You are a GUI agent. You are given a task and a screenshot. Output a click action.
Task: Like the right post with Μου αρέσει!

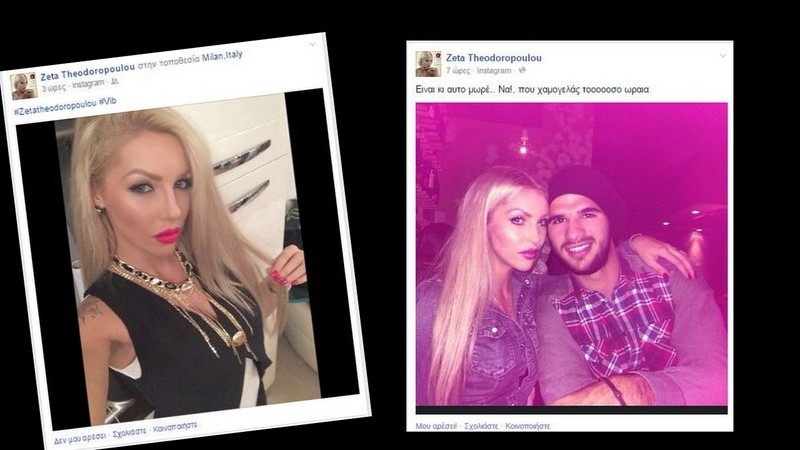coord(436,426)
